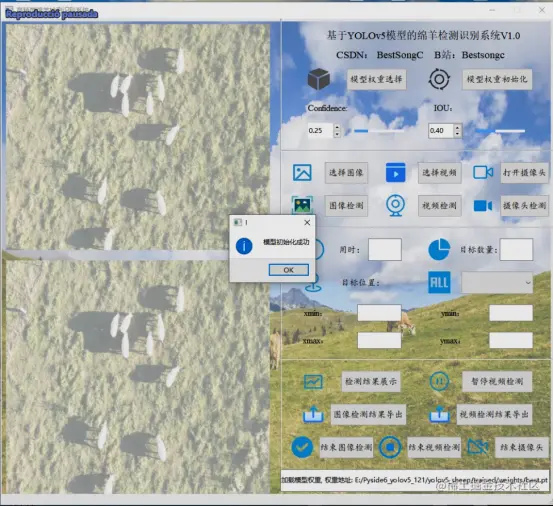The height and width of the screenshot is (506, 554).
Task: Confirm the dialog with OK
Action: (289, 270)
